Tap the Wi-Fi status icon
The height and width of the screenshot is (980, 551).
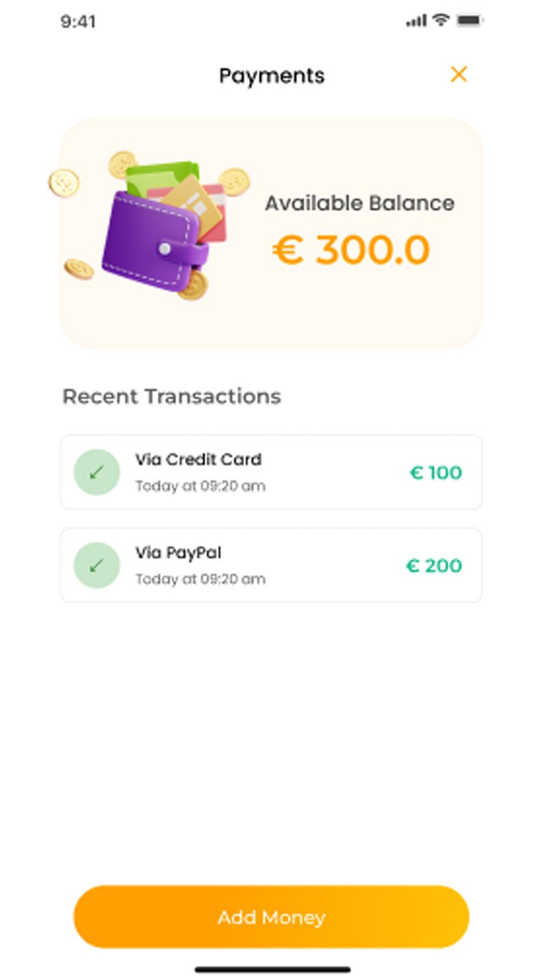[x=441, y=21]
